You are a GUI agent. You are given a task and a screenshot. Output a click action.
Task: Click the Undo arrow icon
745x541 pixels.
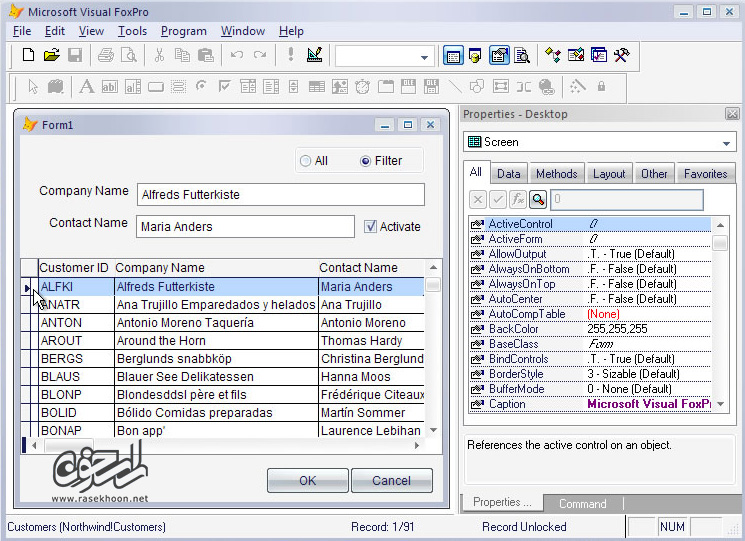pos(237,55)
